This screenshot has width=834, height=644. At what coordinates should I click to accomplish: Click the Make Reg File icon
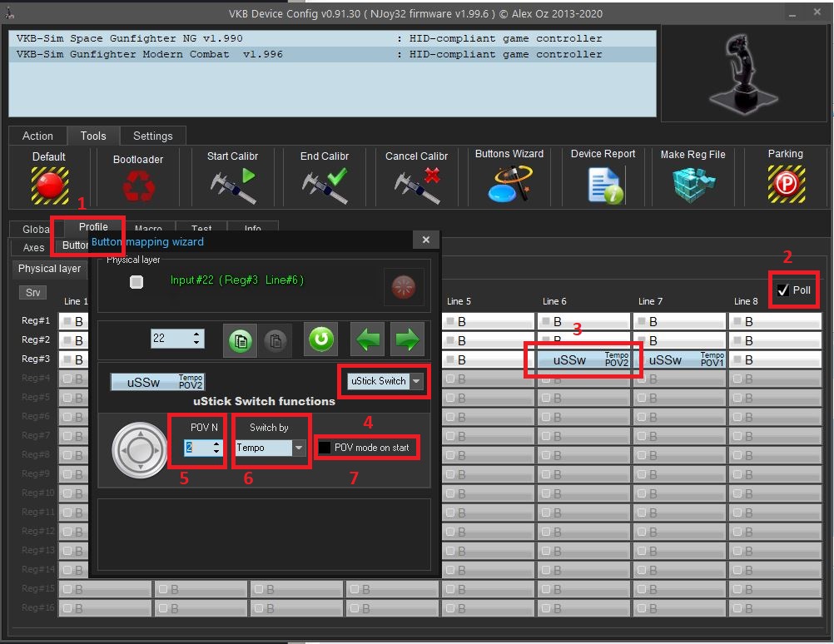tap(693, 185)
